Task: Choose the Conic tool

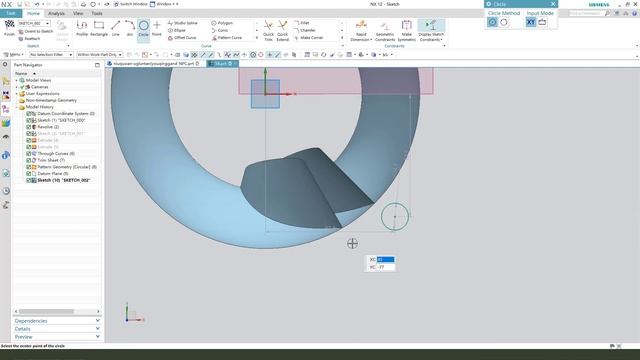Action: point(220,30)
